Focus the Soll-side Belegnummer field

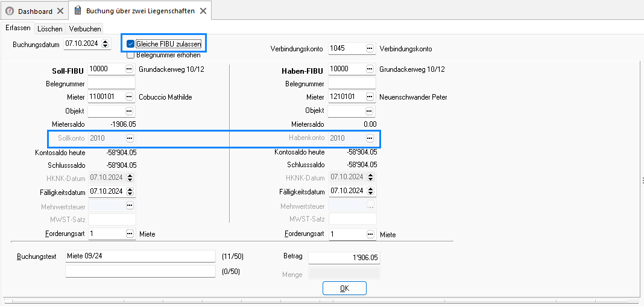coord(112,83)
